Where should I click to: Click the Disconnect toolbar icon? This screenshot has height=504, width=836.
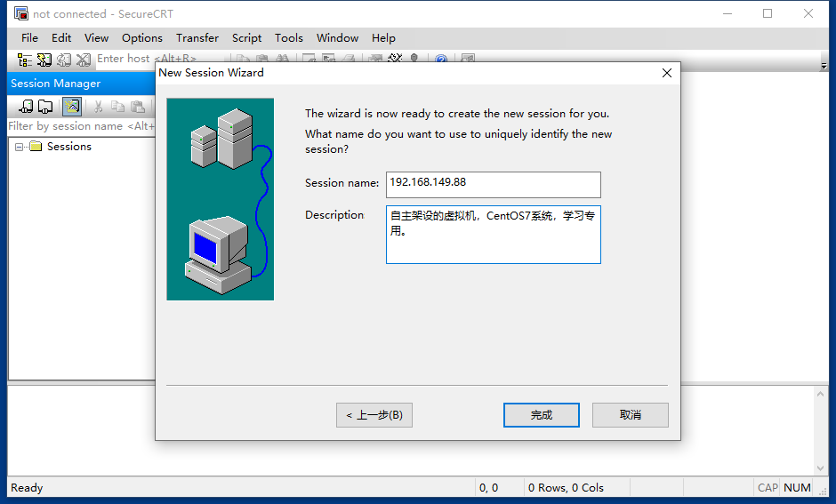84,60
